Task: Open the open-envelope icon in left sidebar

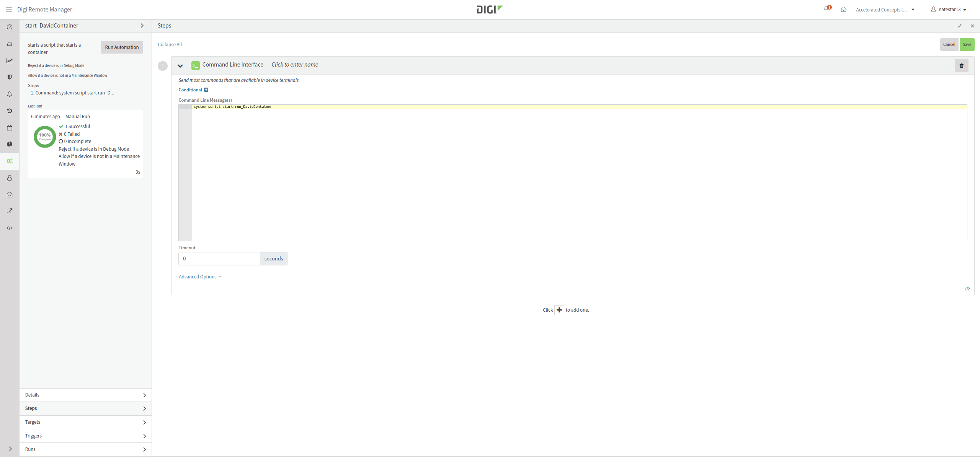Action: pos(10,195)
